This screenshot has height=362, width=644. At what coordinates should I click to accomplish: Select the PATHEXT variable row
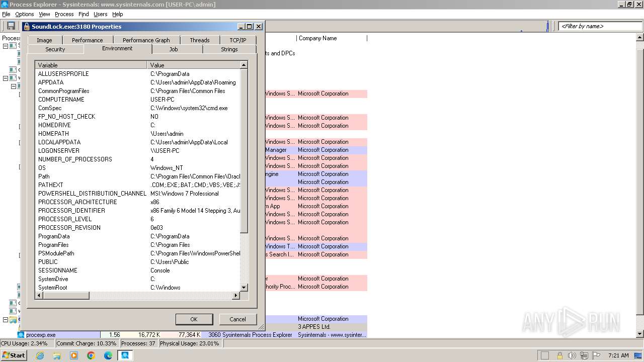point(137,185)
